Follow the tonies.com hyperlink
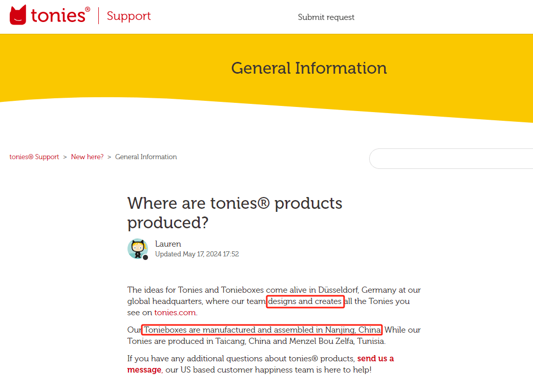This screenshot has width=533, height=392. [175, 313]
